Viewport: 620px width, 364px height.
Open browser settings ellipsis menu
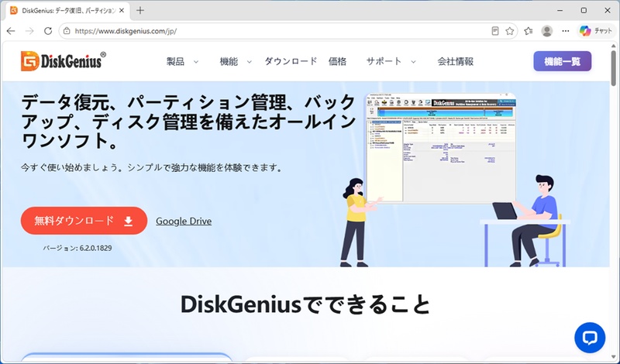pyautogui.click(x=566, y=31)
